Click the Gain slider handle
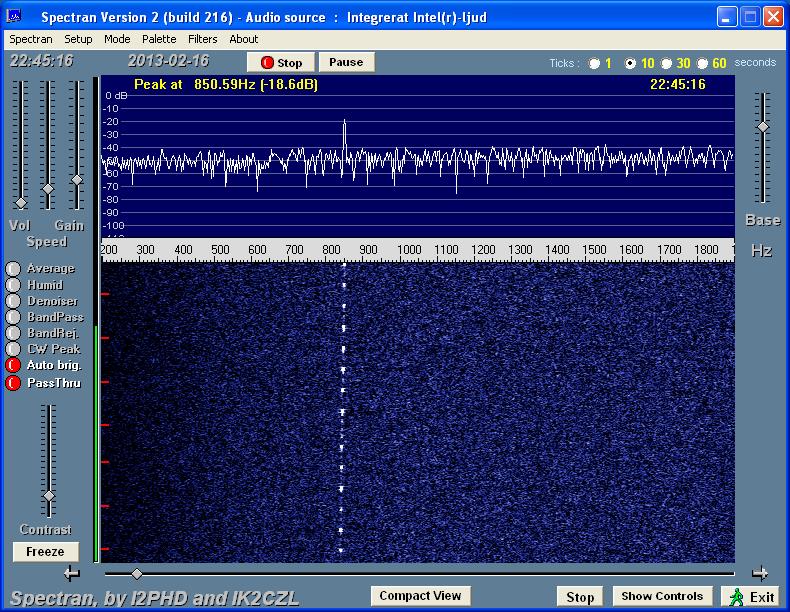Screen dimensions: 790x612 (77, 180)
